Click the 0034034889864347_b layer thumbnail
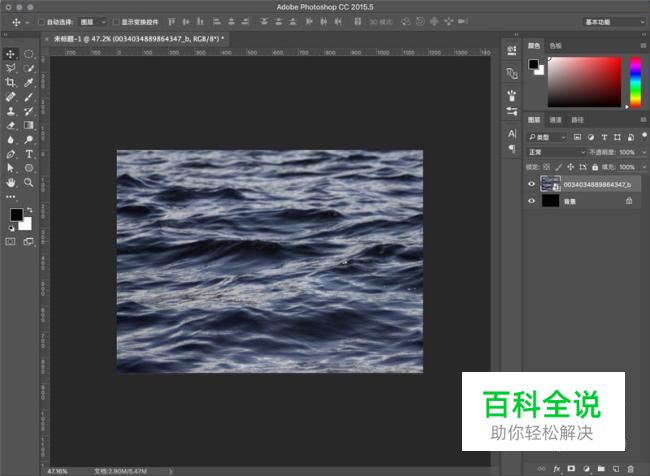The image size is (650, 476). click(551, 184)
